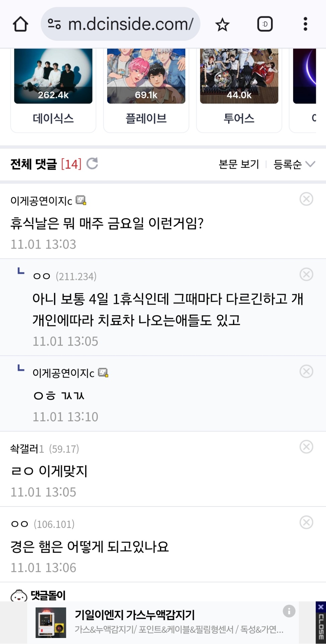326x644 pixels.
Task: Delete the ㅇㅇ (106.101) comment
Action: (306, 522)
